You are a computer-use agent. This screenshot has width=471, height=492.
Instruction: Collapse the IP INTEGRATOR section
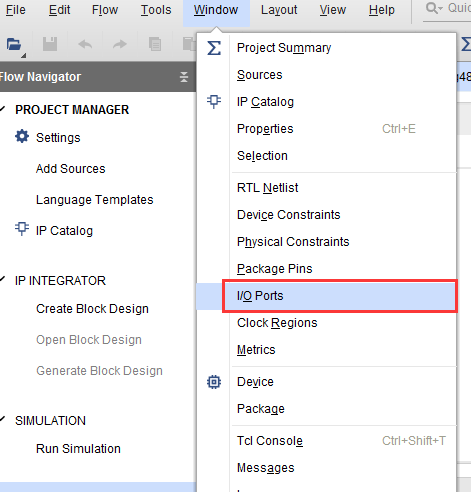tap(3, 279)
